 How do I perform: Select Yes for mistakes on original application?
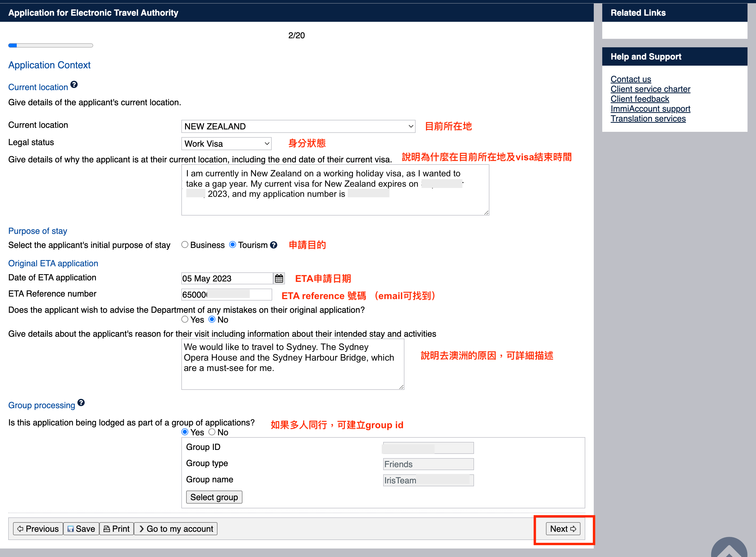point(185,319)
